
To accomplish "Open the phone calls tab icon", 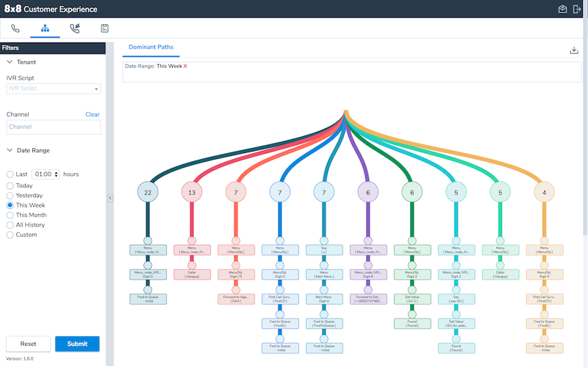I will (15, 28).
